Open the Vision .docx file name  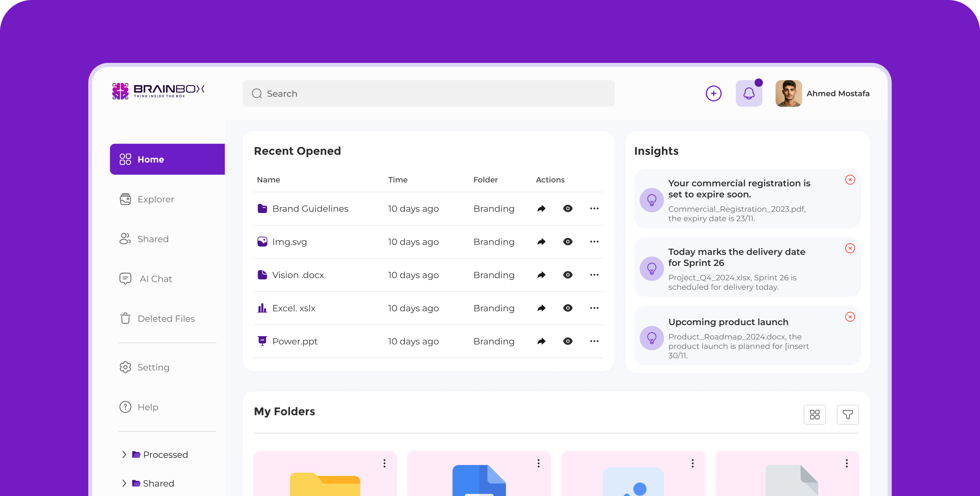[x=298, y=275]
